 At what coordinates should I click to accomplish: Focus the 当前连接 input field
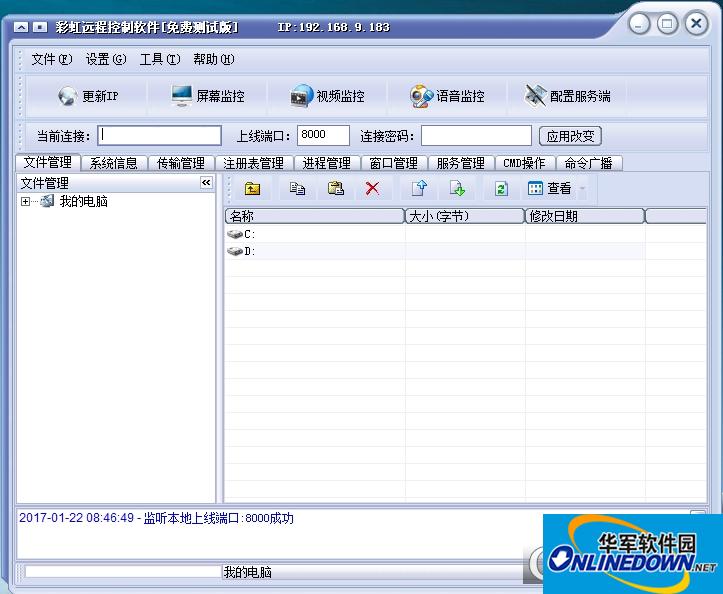[160, 136]
